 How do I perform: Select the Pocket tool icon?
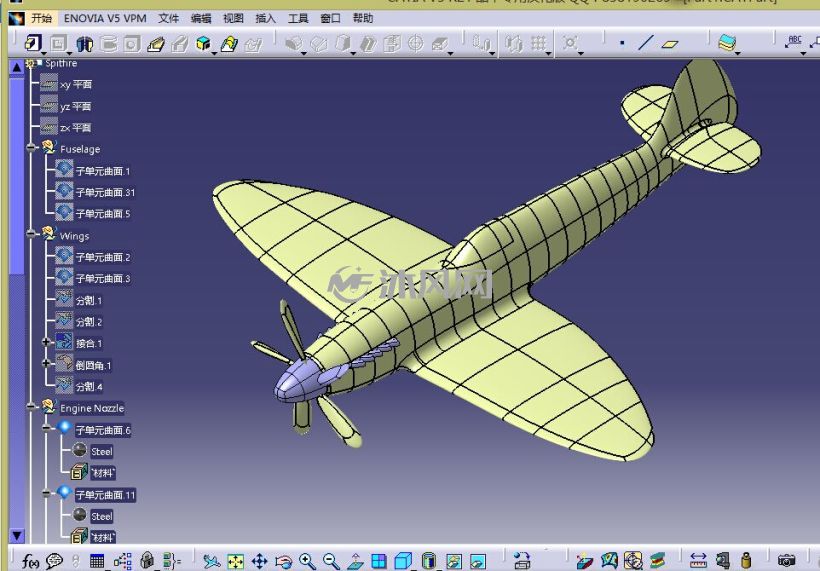tap(58, 43)
